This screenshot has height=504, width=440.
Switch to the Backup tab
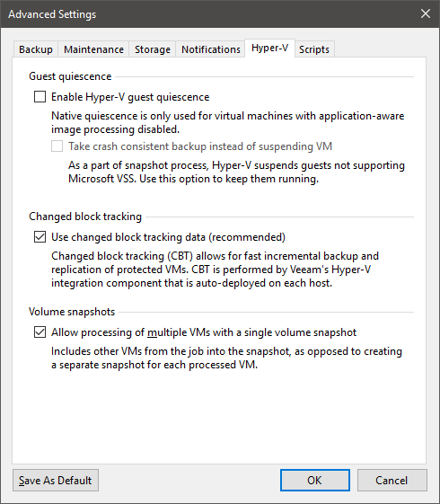pyautogui.click(x=36, y=49)
